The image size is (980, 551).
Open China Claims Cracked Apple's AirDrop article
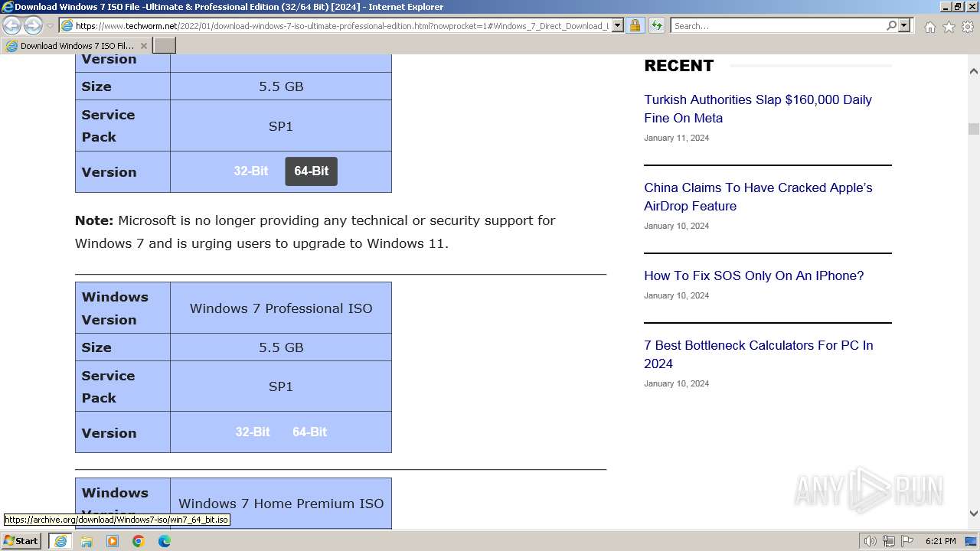pos(758,197)
